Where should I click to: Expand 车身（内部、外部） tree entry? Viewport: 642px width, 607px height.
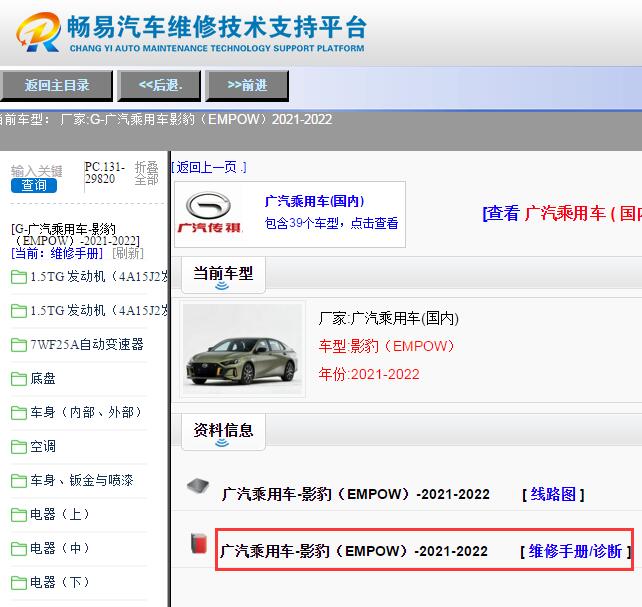click(86, 413)
